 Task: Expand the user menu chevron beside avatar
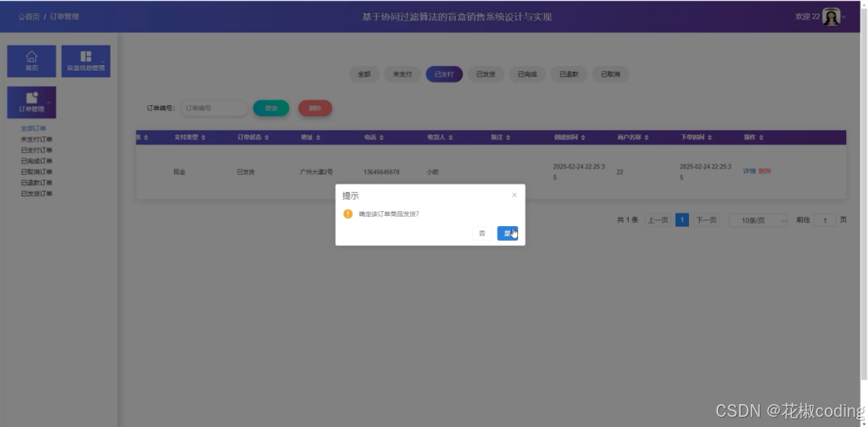click(x=844, y=17)
